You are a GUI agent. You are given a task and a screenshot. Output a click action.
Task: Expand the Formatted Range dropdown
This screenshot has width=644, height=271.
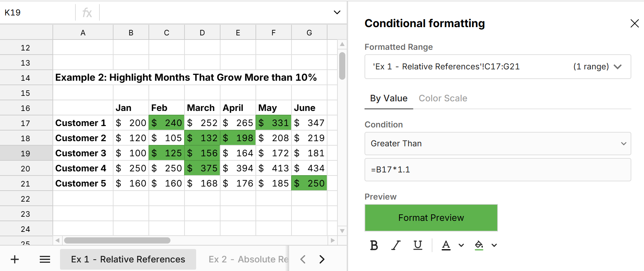click(x=618, y=67)
